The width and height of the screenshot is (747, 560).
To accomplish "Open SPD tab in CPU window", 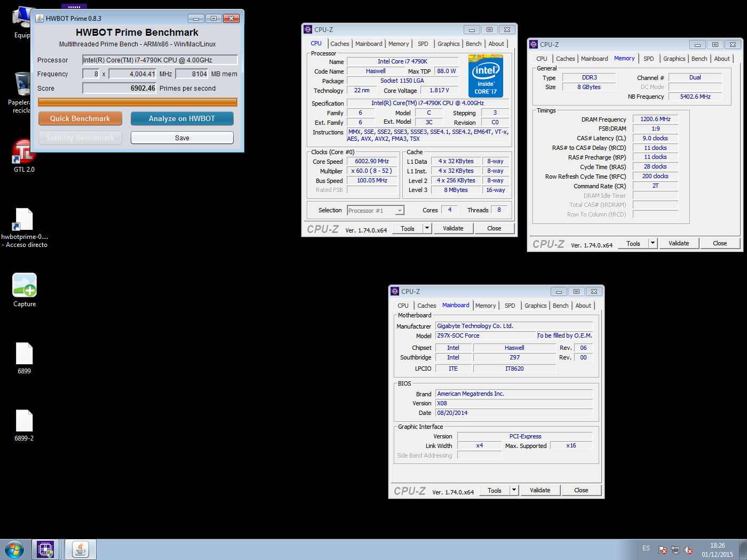I will 423,44.
